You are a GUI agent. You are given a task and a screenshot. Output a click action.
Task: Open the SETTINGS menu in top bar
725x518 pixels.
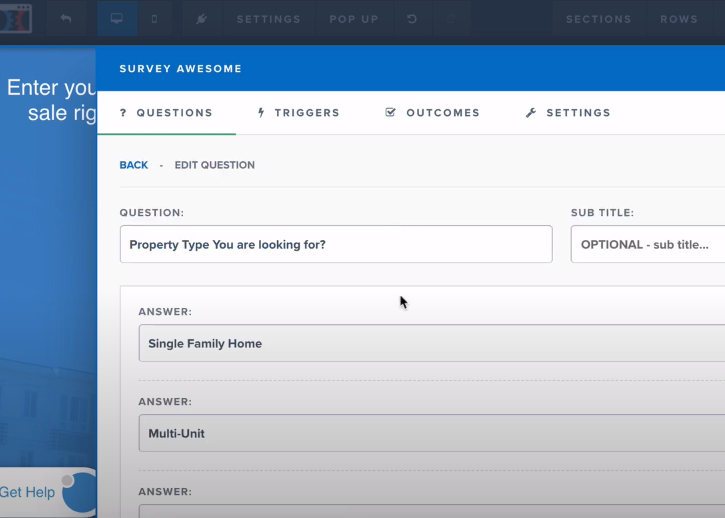pyautogui.click(x=269, y=19)
